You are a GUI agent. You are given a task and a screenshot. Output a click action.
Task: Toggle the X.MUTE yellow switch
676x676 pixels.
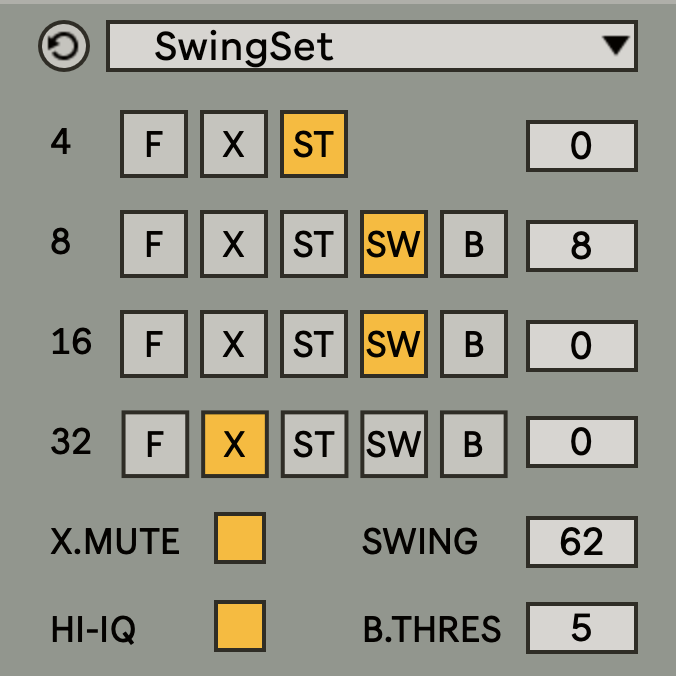click(240, 539)
